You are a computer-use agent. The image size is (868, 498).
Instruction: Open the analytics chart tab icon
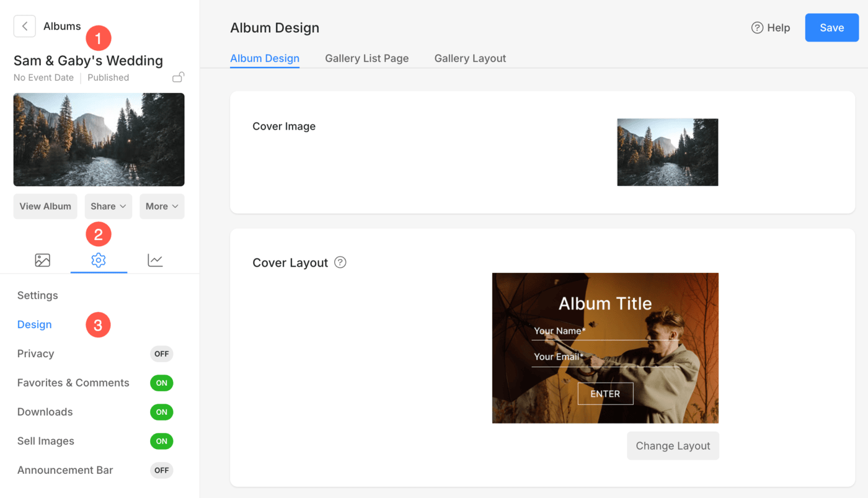coord(155,260)
